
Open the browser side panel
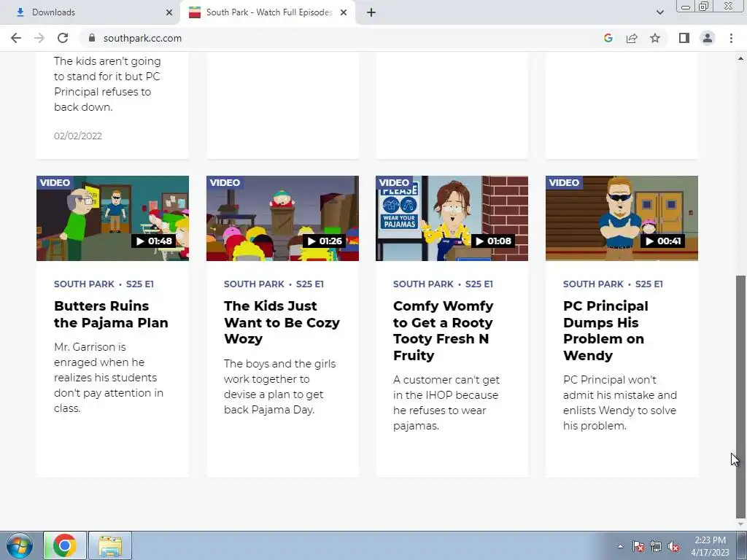684,38
